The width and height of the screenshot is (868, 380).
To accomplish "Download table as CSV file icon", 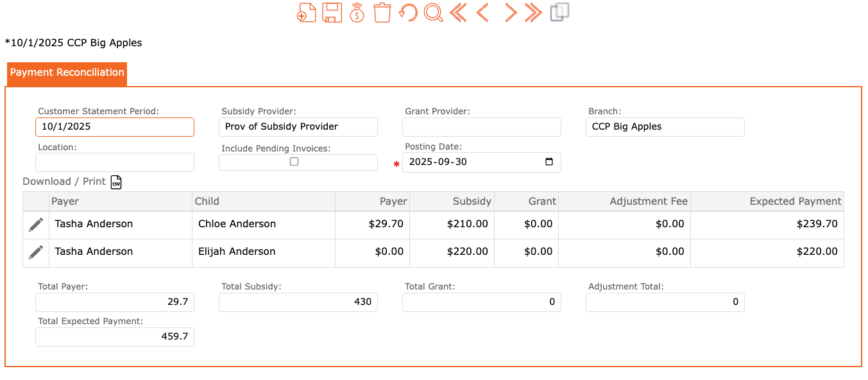I will (x=116, y=182).
